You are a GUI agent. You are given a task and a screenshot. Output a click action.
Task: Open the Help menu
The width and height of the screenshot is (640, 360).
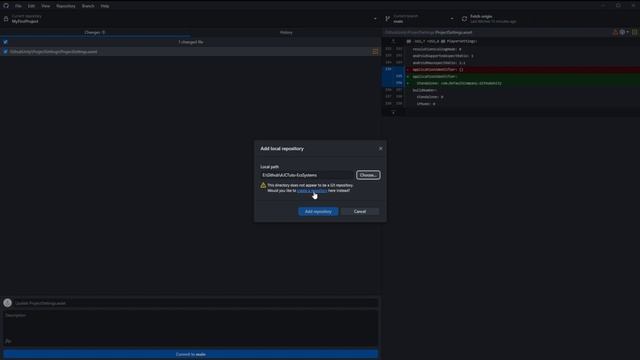[x=105, y=6]
